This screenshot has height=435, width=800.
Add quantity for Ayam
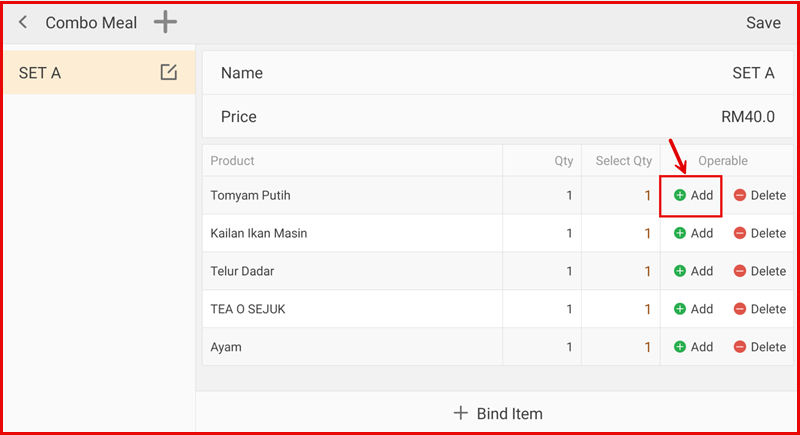[693, 347]
